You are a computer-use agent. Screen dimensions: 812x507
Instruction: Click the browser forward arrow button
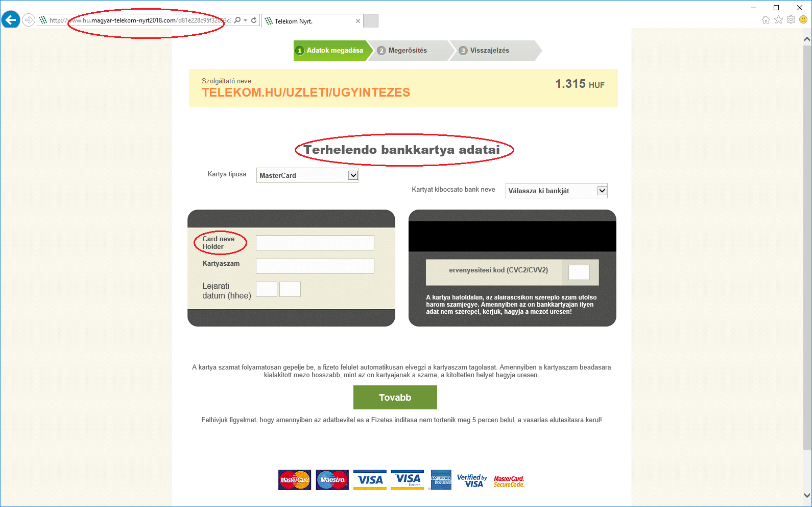(x=29, y=20)
